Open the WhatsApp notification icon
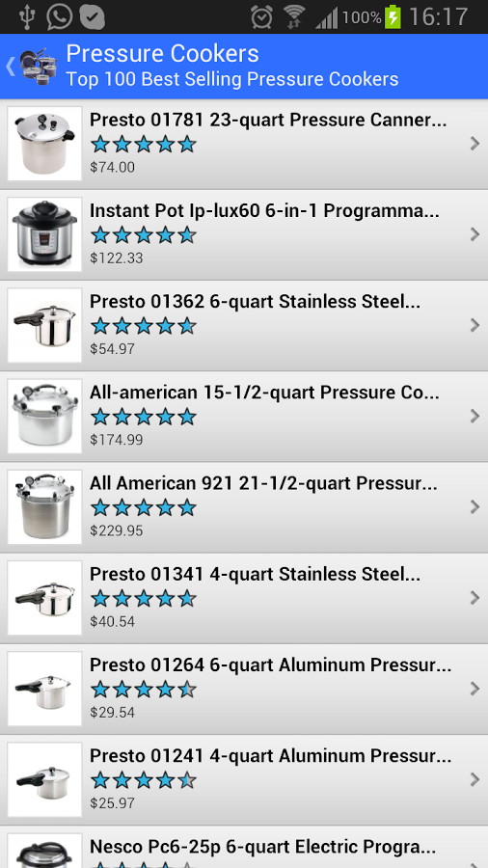This screenshot has height=868, width=488. 59,16
